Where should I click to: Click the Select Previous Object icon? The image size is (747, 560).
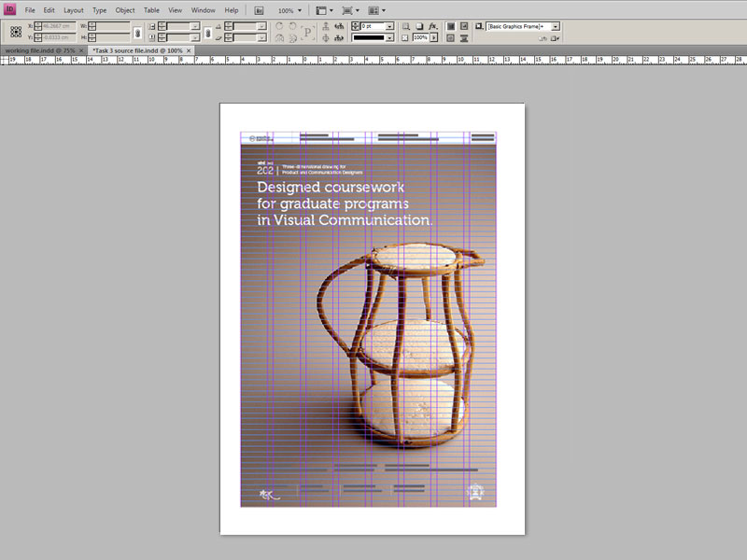(x=339, y=26)
